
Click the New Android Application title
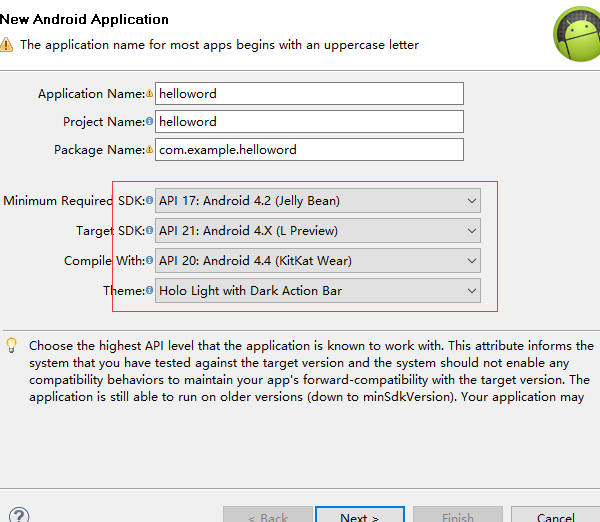coord(84,19)
